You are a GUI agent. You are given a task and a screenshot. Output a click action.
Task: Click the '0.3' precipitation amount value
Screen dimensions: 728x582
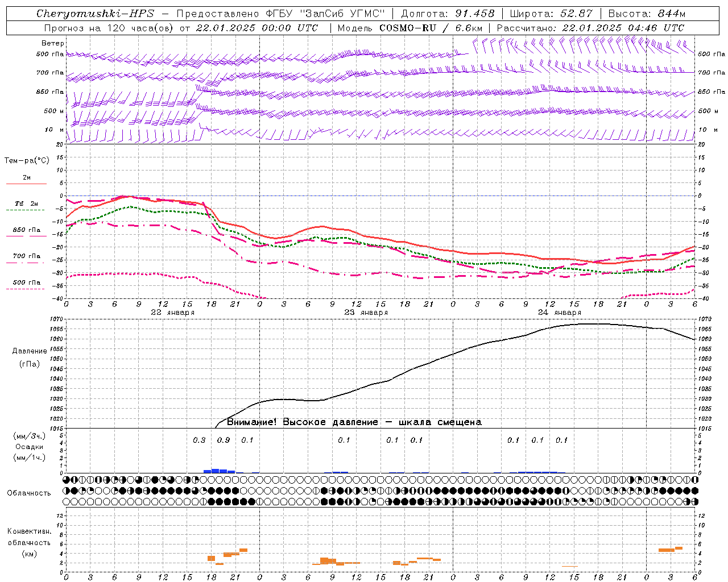pos(199,440)
